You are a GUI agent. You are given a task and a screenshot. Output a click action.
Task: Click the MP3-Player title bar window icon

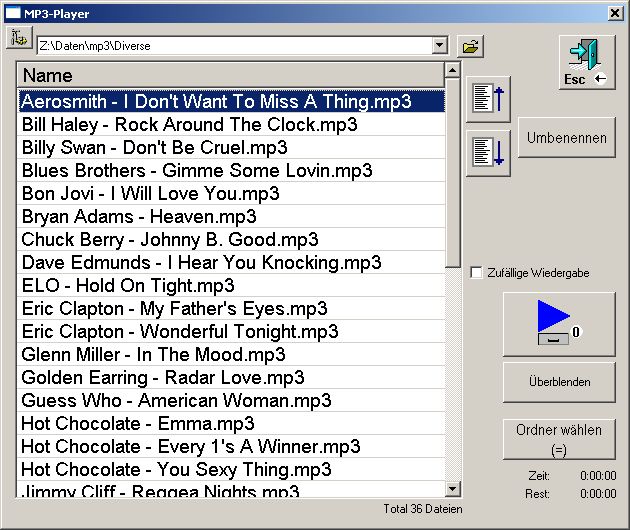click(12, 13)
